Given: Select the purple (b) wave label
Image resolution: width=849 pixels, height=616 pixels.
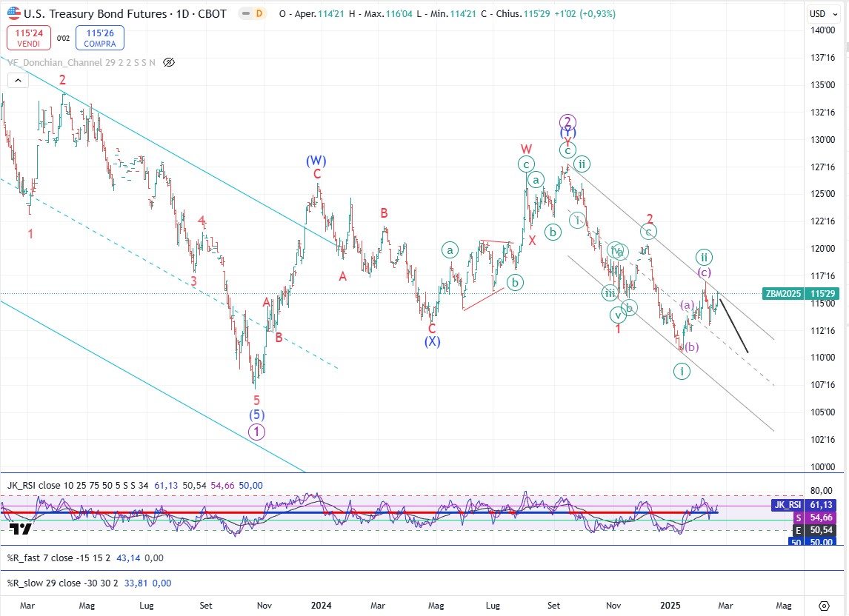Looking at the screenshot, I should click(x=691, y=347).
